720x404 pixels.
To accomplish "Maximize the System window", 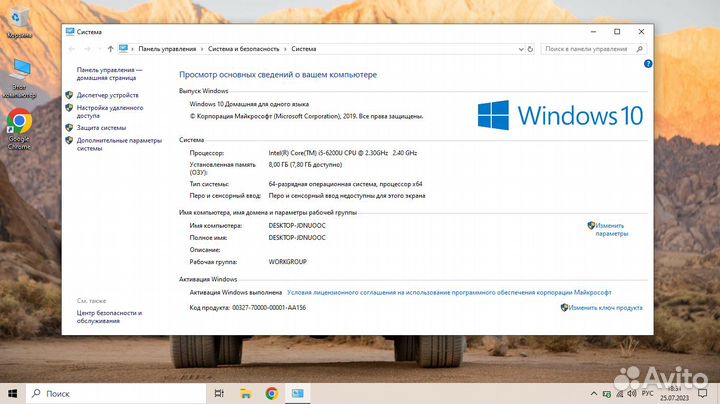I will point(617,32).
